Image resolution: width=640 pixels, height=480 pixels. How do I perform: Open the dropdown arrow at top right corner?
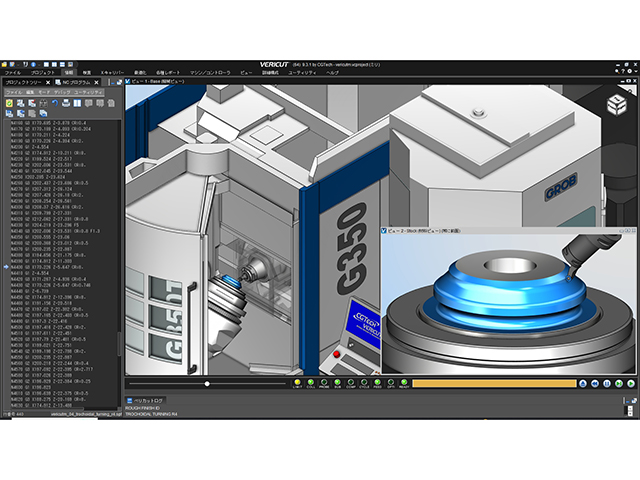[636, 71]
